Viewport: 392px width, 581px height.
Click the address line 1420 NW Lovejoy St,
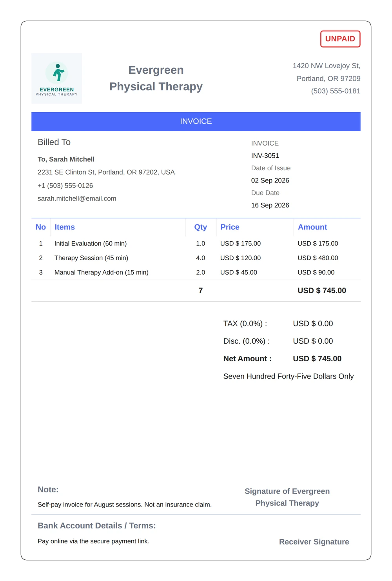coord(327,66)
